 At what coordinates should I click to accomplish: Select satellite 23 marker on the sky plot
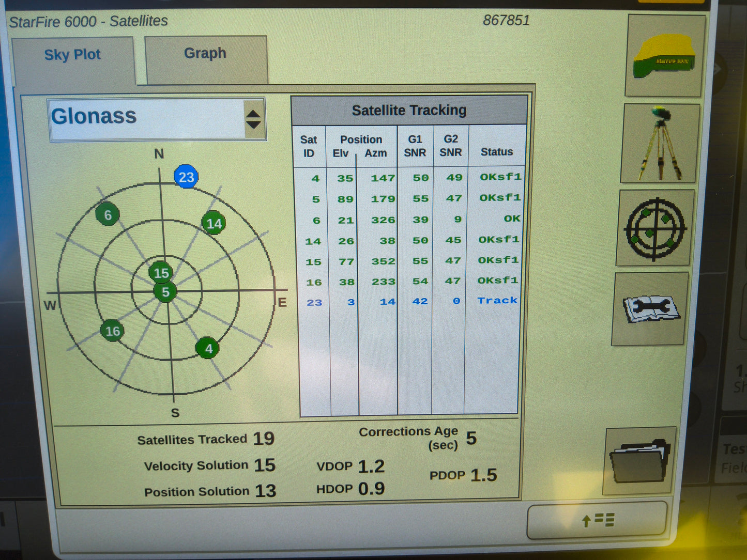[187, 176]
